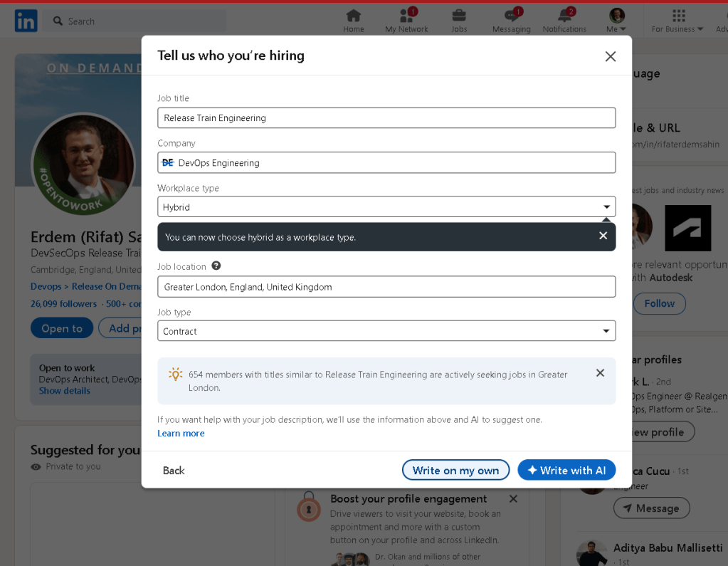The image size is (728, 566).
Task: Edit the Job title field
Action: pyautogui.click(x=386, y=118)
